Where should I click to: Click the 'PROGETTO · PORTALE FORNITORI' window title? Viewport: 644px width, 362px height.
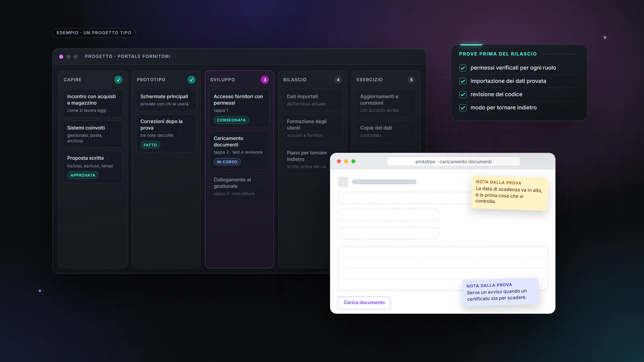[127, 57]
